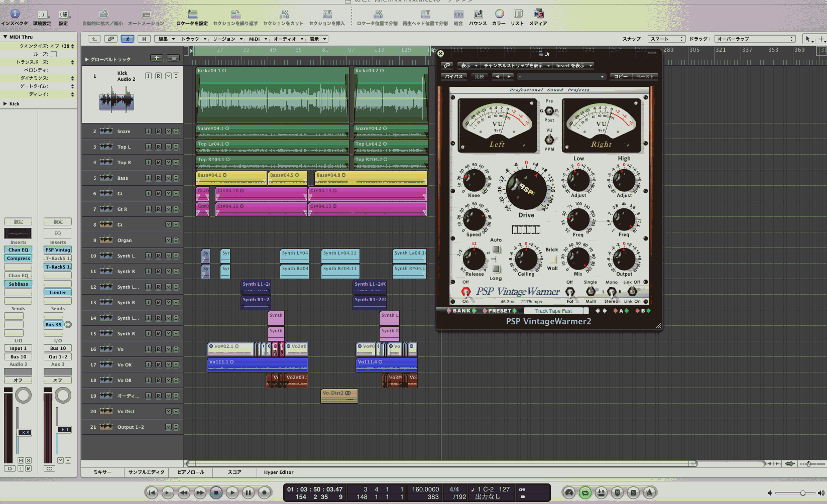Click the Compare (比較) button in the plugin window
Screen dimensions: 827x504
(x=479, y=76)
